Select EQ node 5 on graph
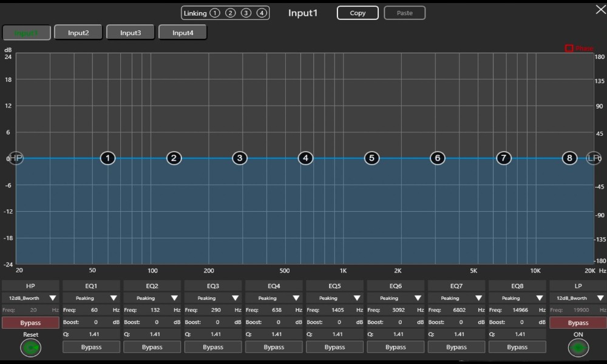 (x=371, y=158)
